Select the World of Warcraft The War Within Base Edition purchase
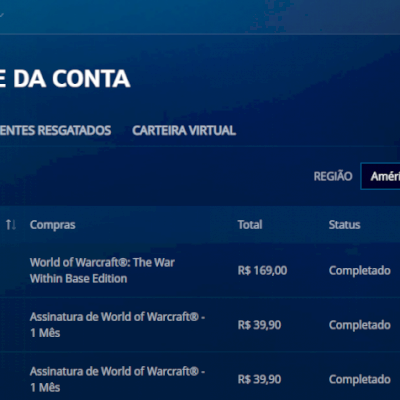This screenshot has height=400, width=400. coord(102,270)
